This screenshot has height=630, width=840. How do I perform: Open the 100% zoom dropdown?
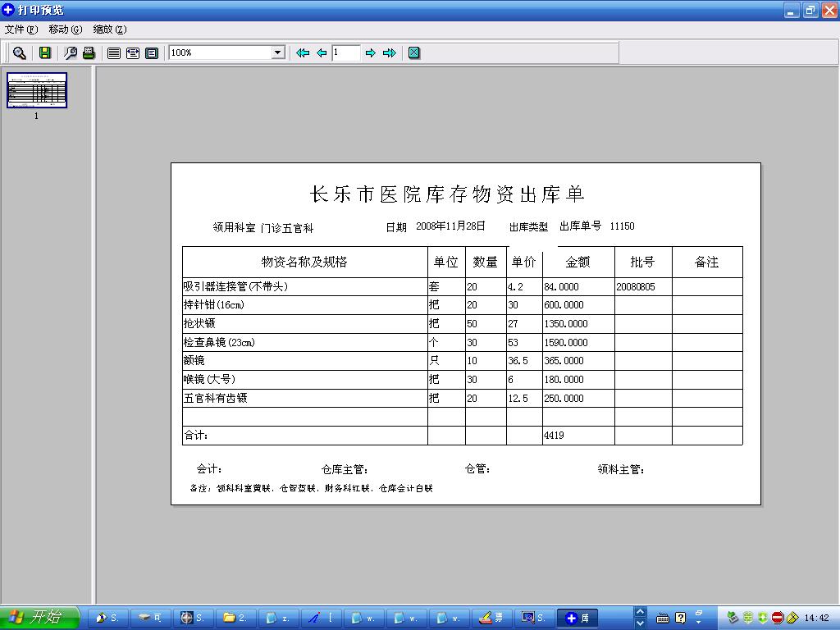coord(277,52)
